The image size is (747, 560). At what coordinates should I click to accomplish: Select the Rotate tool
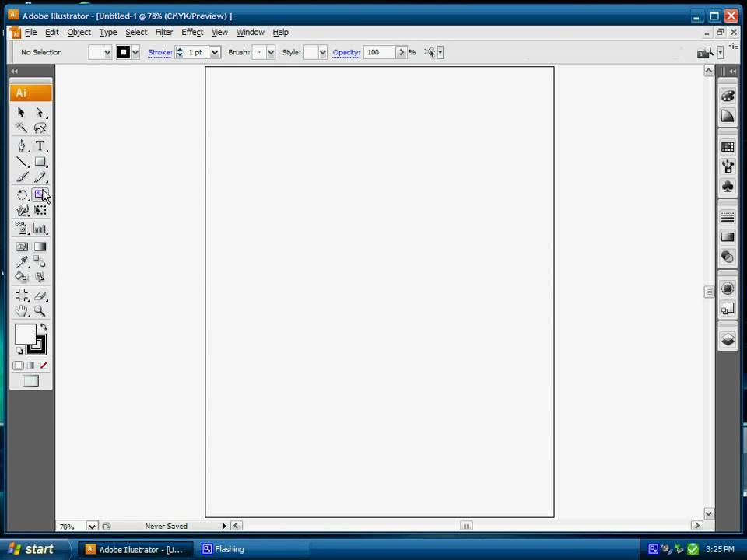(22, 194)
